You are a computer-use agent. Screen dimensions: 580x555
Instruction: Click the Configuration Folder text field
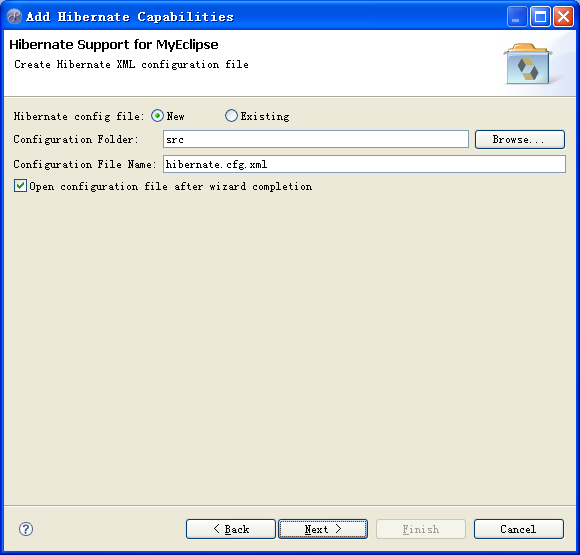pyautogui.click(x=316, y=139)
